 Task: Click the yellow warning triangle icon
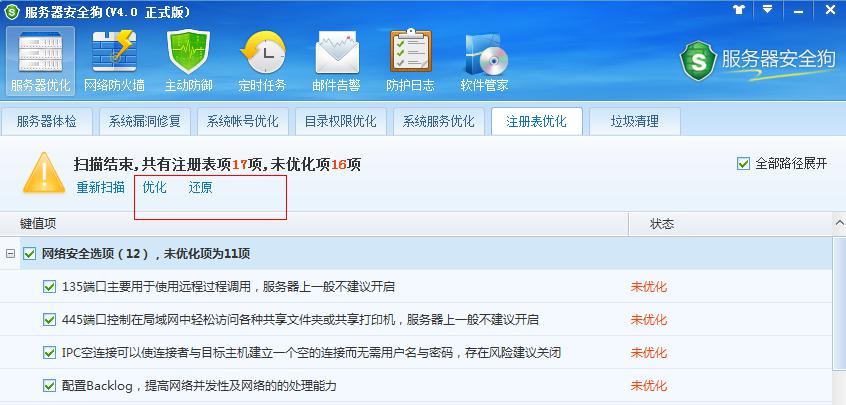click(x=44, y=173)
